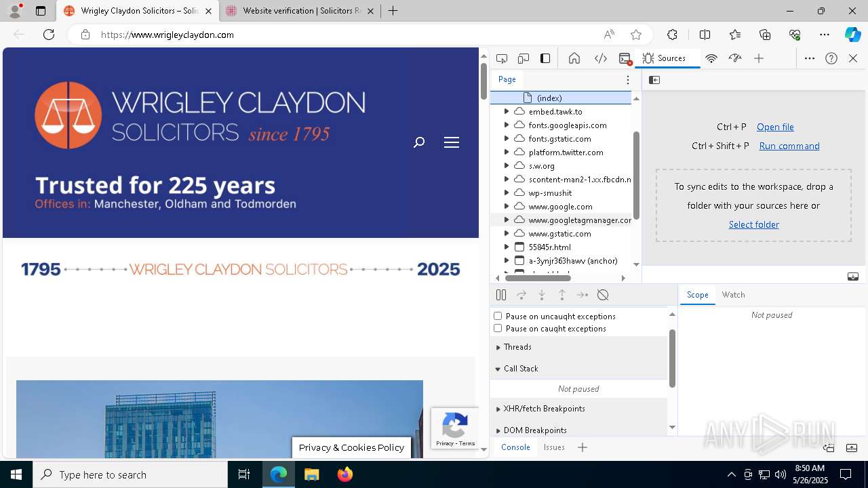Expand the 55845r.html frame node

(x=507, y=247)
